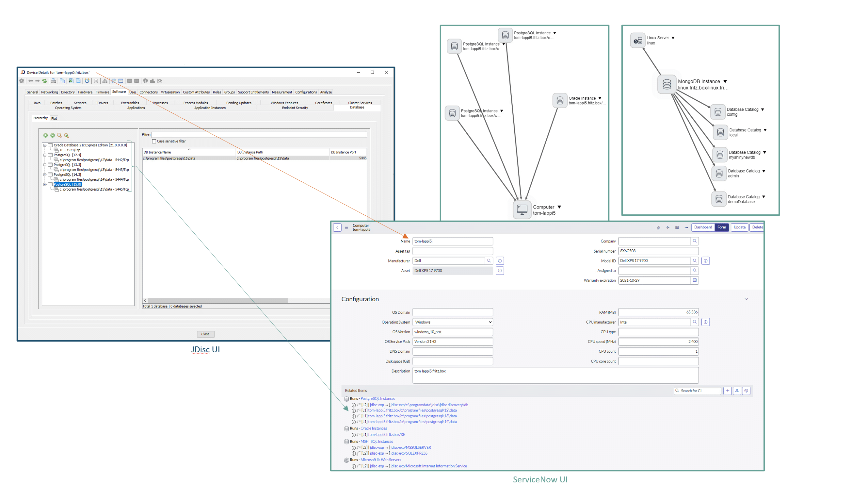
Task: Click the Update button in ServiceNow
Action: (x=739, y=227)
